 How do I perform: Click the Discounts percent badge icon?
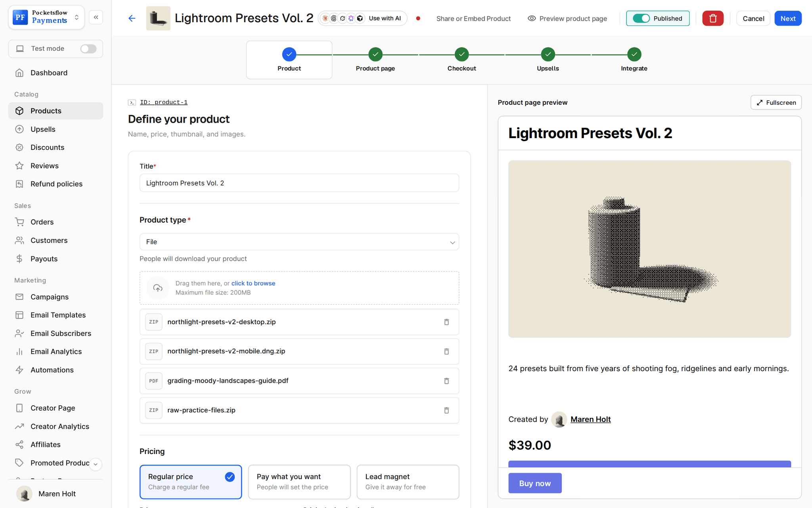click(19, 147)
